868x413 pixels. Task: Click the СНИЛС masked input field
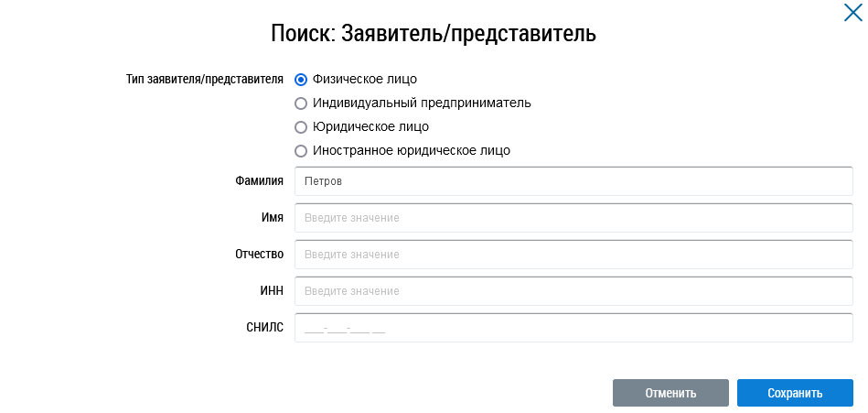pos(573,328)
